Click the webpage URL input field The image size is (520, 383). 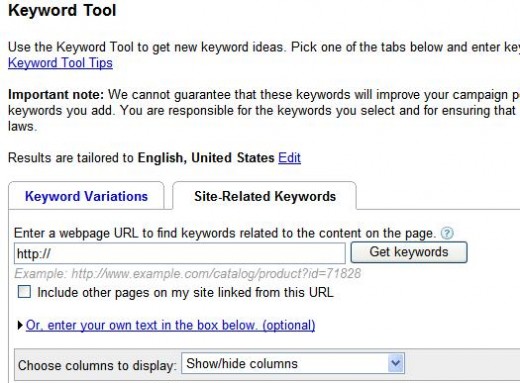[180, 253]
